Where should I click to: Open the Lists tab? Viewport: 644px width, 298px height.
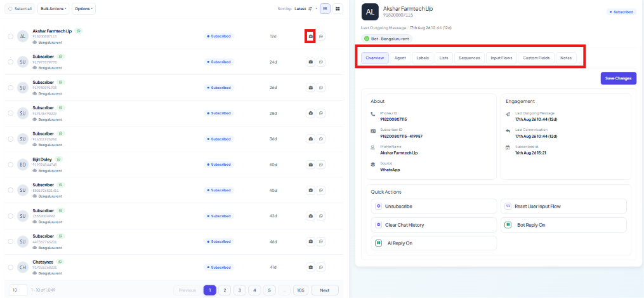point(444,58)
